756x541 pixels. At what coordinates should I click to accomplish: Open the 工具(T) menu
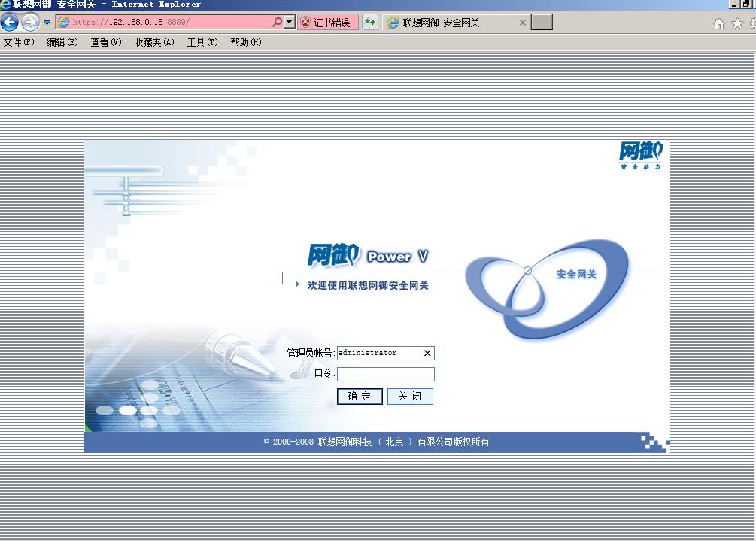pos(202,42)
